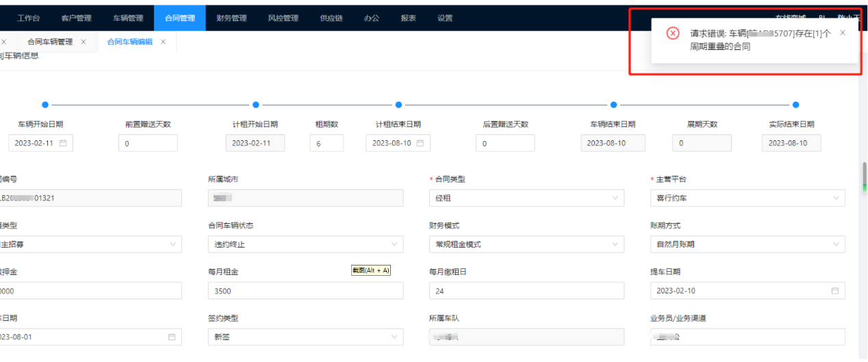Open calendar icon of 提车日期
This screenshot has height=362, width=868.
(x=835, y=291)
